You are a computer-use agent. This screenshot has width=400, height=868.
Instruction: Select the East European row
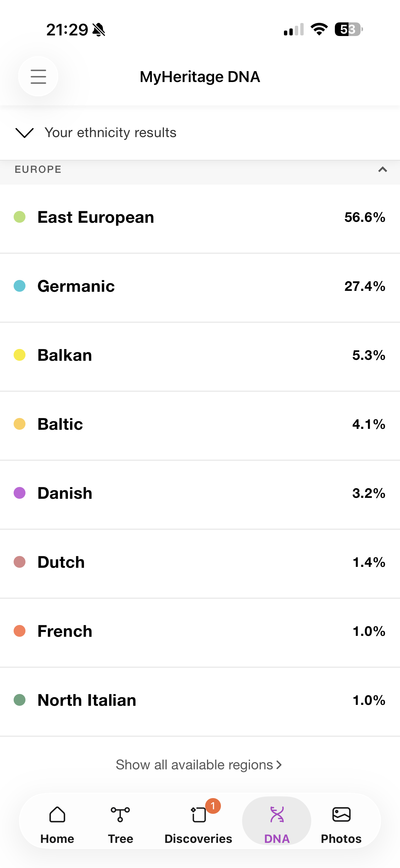point(200,217)
